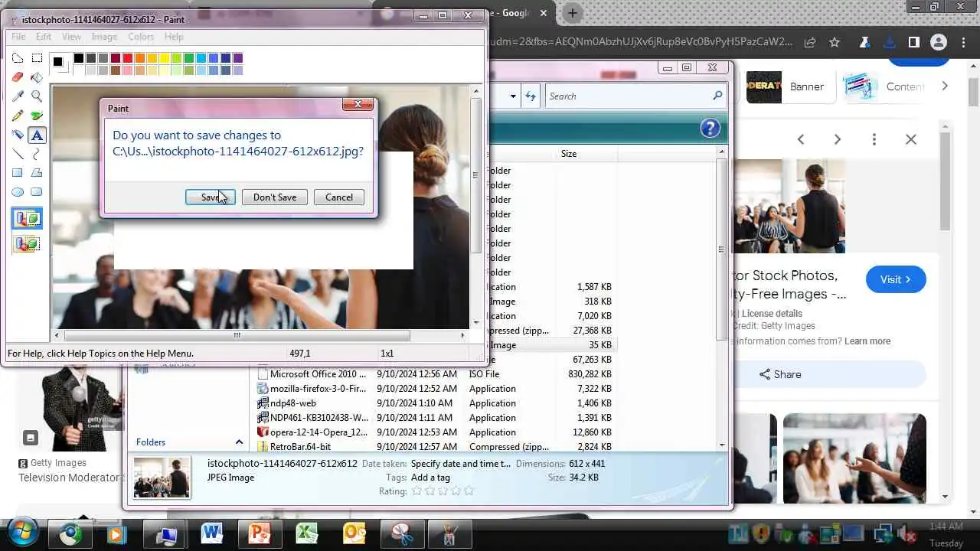Open the Image menu in Paint
Screen dimensions: 980x551
click(104, 37)
